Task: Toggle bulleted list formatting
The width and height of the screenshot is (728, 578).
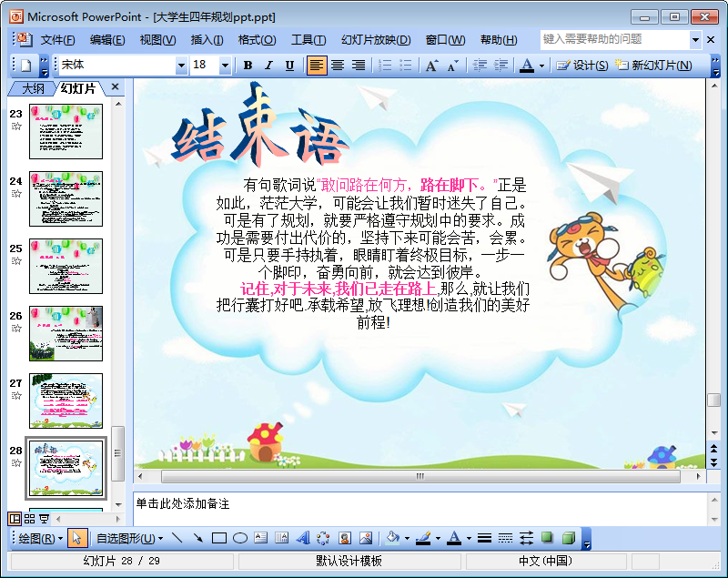Action: [405, 66]
